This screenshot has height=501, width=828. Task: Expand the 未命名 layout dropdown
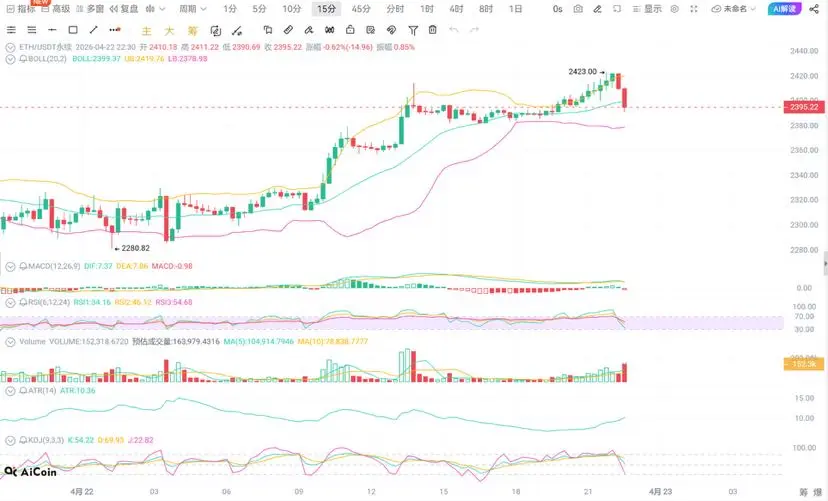tap(733, 9)
